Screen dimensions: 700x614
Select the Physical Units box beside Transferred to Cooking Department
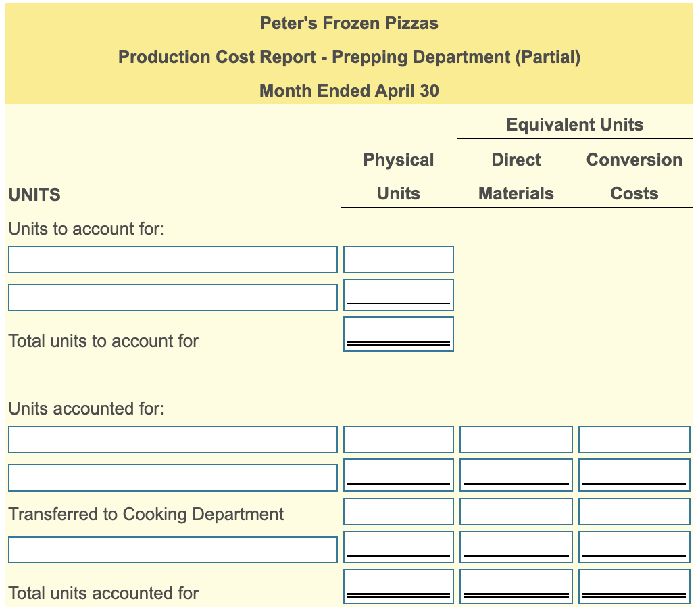click(398, 511)
